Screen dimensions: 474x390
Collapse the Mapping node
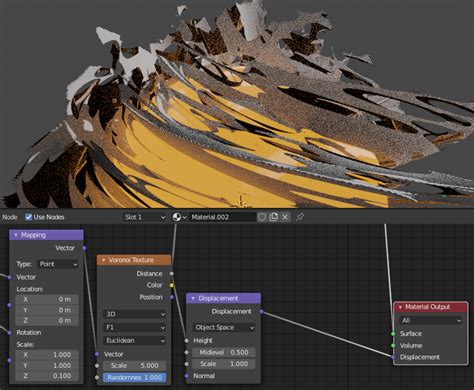pos(16,235)
